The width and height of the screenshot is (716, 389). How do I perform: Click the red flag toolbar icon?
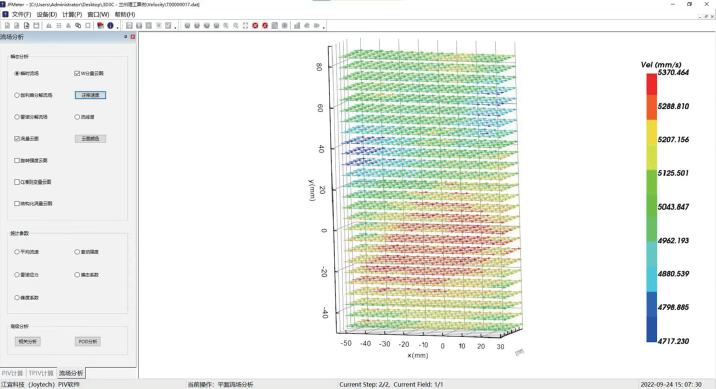100,26
